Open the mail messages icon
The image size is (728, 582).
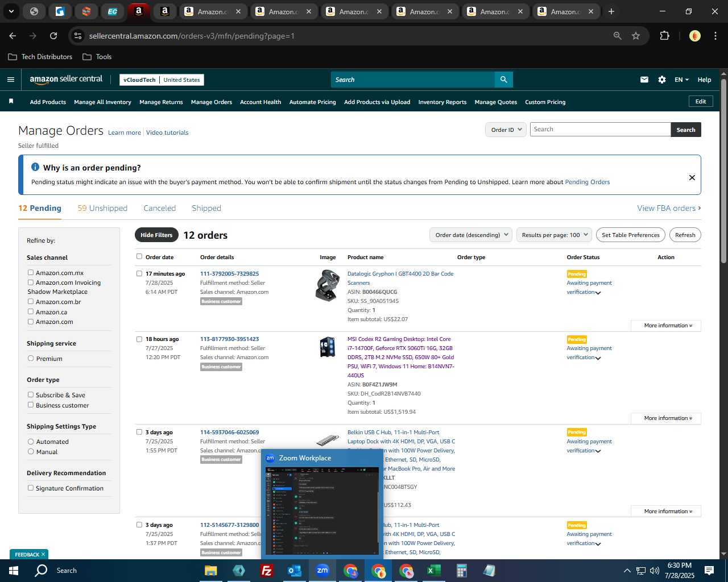[x=644, y=80]
